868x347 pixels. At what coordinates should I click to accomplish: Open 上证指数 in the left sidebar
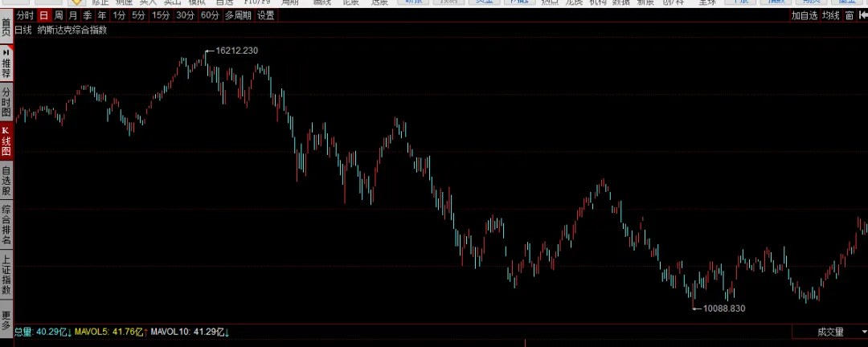point(6,275)
